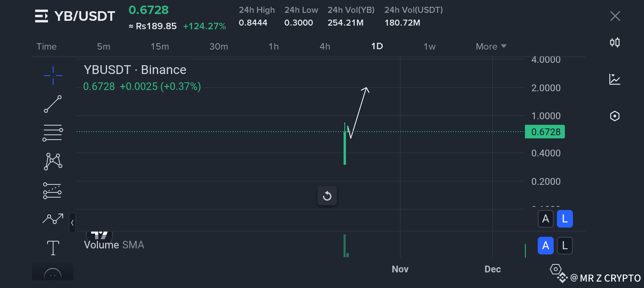The width and height of the screenshot is (644, 288).
Task: Open the YB/USDT pair list menu
Action: point(42,16)
